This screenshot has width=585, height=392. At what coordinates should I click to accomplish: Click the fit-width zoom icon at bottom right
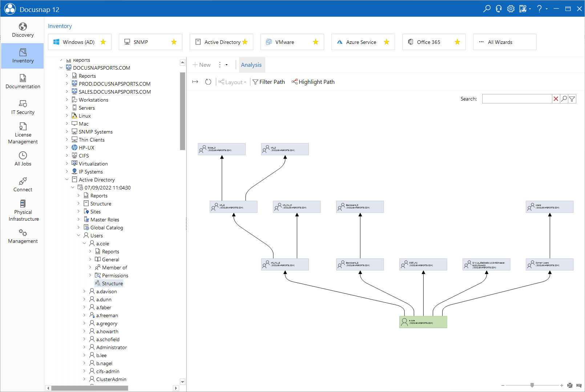tap(579, 385)
